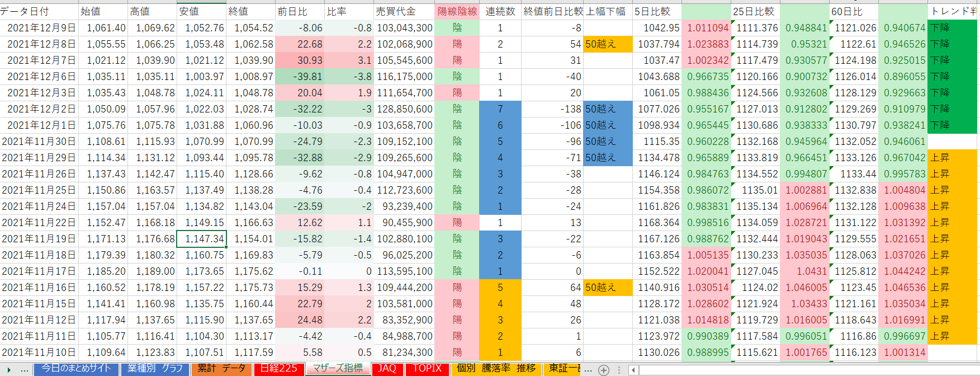
Task: Switch to the 業種別 グラフ sheet tab
Action: click(x=155, y=369)
